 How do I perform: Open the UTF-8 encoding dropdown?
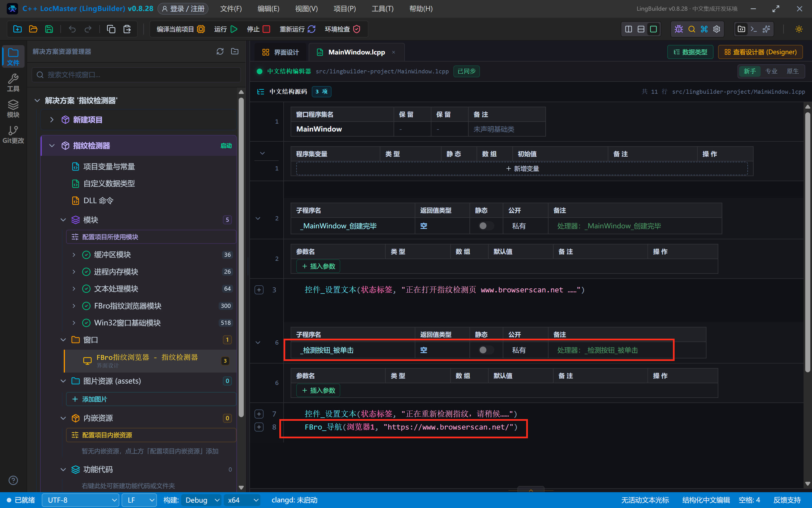(x=80, y=500)
